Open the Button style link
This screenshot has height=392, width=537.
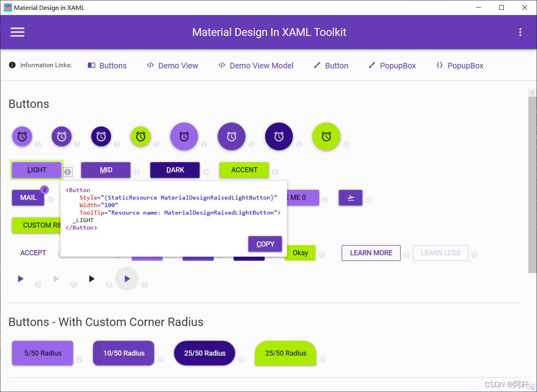pos(331,66)
